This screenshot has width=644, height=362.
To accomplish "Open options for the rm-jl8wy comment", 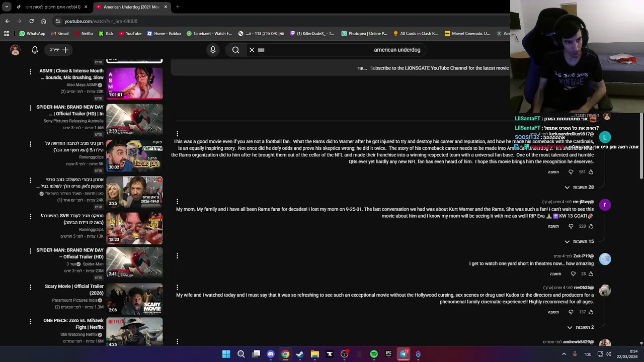I will pos(177,202).
